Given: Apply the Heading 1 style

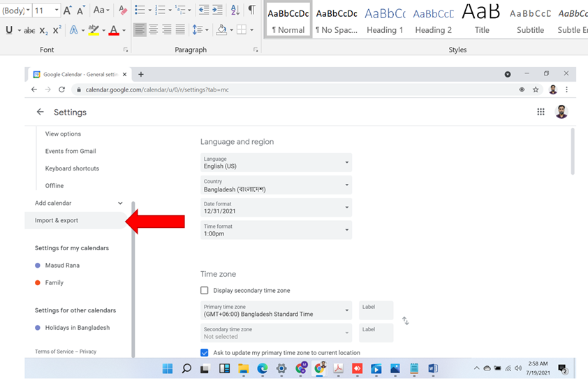Looking at the screenshot, I should tap(385, 21).
